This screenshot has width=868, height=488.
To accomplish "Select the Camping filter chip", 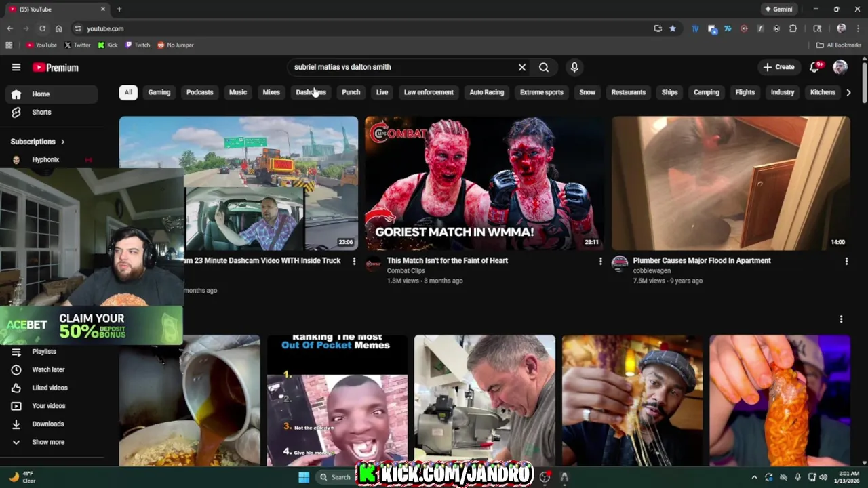I will (x=707, y=92).
